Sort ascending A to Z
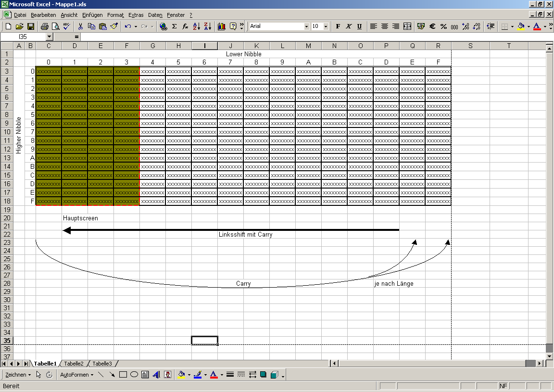This screenshot has width=554, height=392. [196, 26]
